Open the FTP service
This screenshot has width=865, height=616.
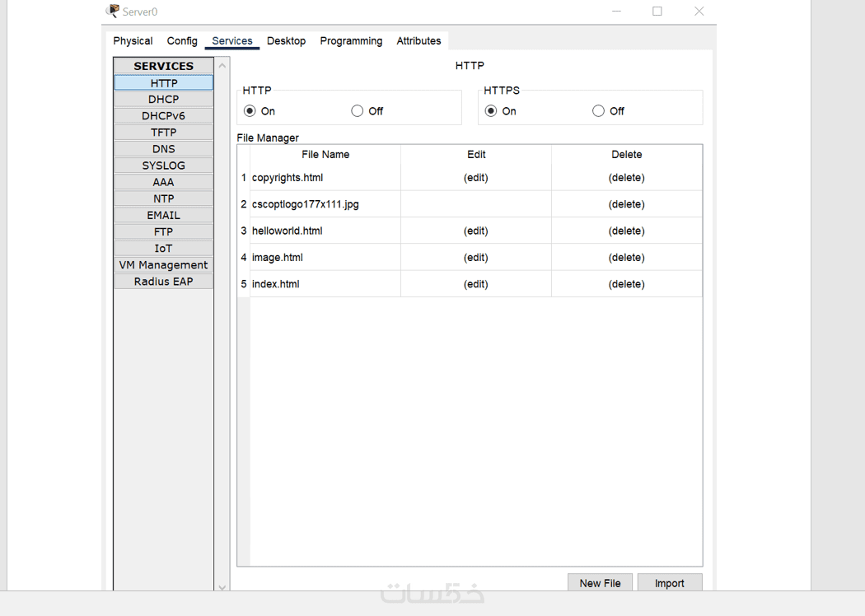click(164, 231)
